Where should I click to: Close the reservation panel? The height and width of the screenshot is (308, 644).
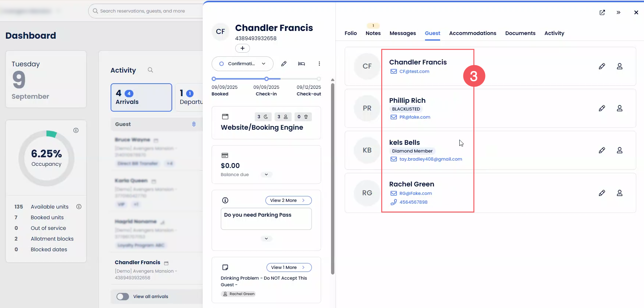636,13
